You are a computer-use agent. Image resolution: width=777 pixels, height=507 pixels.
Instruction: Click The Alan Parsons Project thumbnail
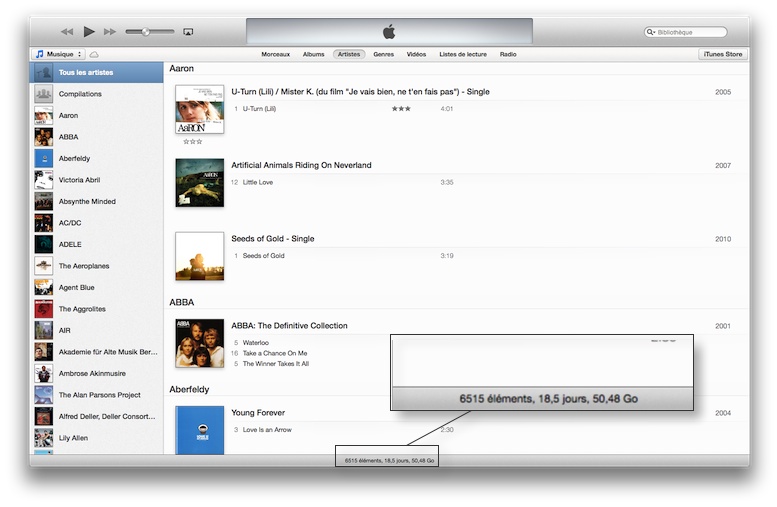pyautogui.click(x=44, y=395)
